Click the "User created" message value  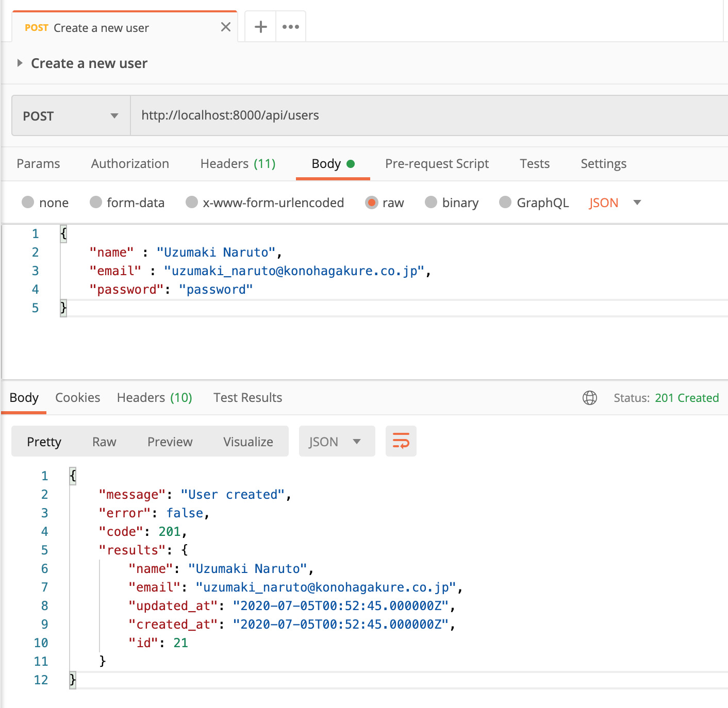(x=233, y=495)
